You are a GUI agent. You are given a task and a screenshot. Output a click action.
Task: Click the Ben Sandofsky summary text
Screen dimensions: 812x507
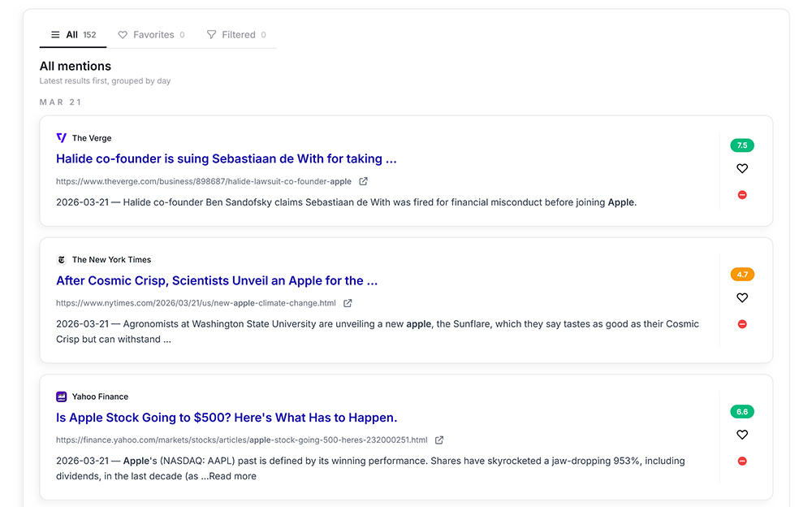point(347,202)
